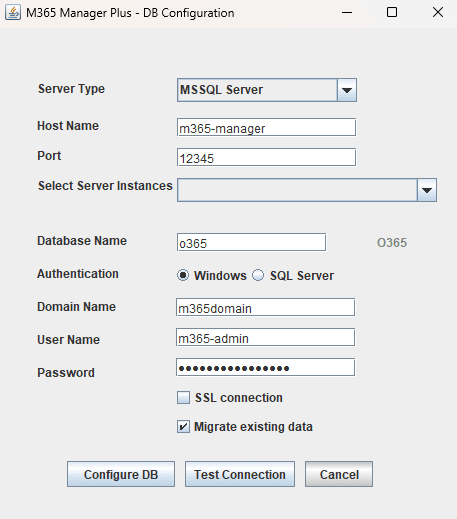Click the Server Type label
This screenshot has width=457, height=519.
click(x=71, y=89)
